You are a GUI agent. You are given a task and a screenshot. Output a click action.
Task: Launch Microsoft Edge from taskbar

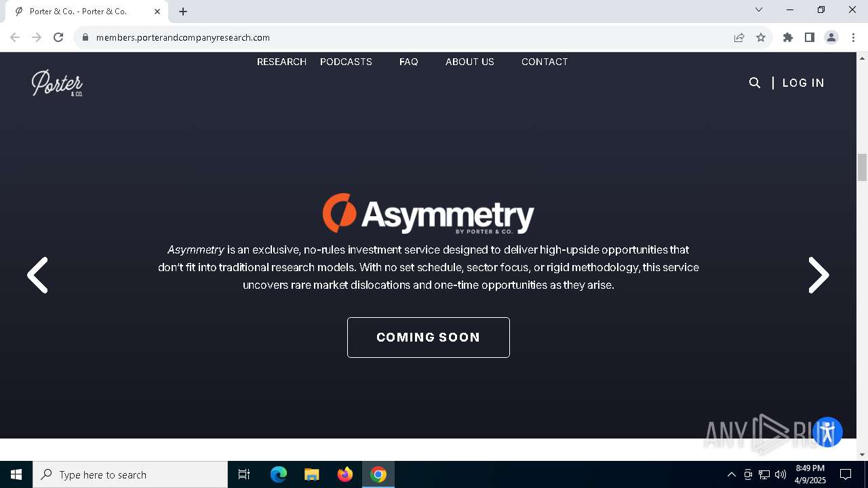(x=279, y=474)
